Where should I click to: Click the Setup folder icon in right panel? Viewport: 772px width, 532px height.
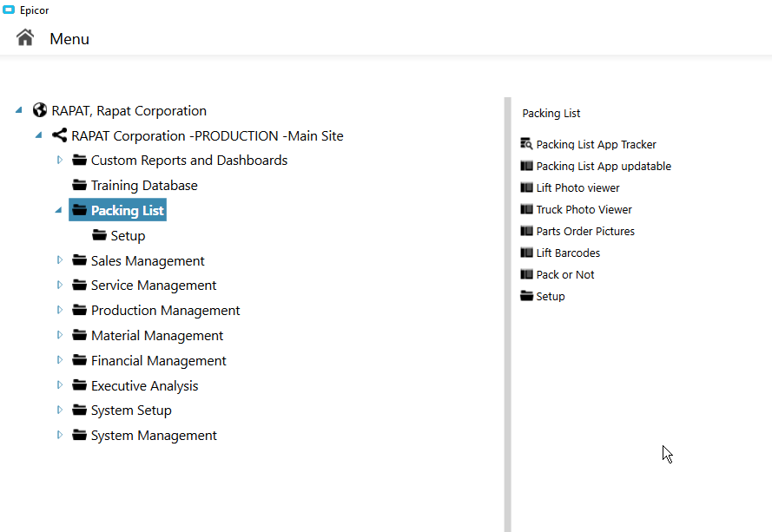[526, 296]
